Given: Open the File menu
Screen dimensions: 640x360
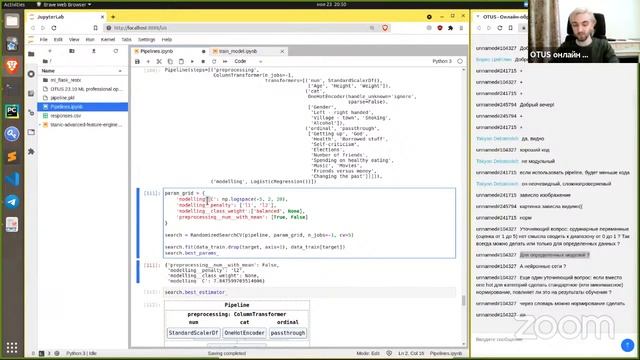Looking at the screenshot, I should point(44,40).
